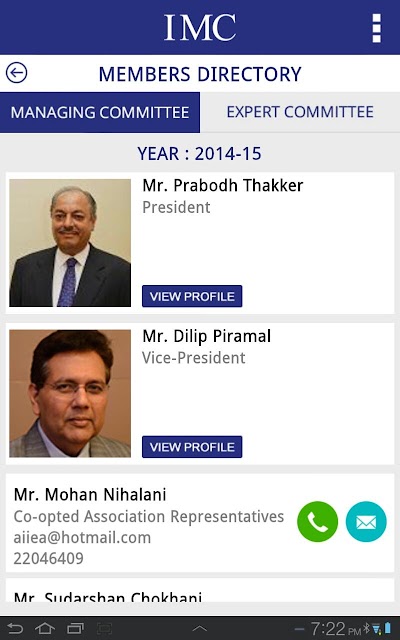Screen dimensions: 400x640
Task: Open Dilip Piramal's photo
Action: tap(70, 393)
